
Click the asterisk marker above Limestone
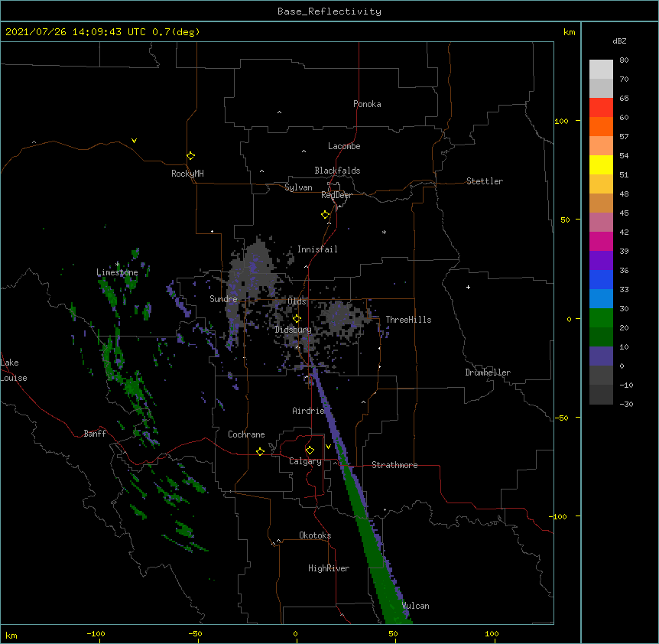click(117, 264)
